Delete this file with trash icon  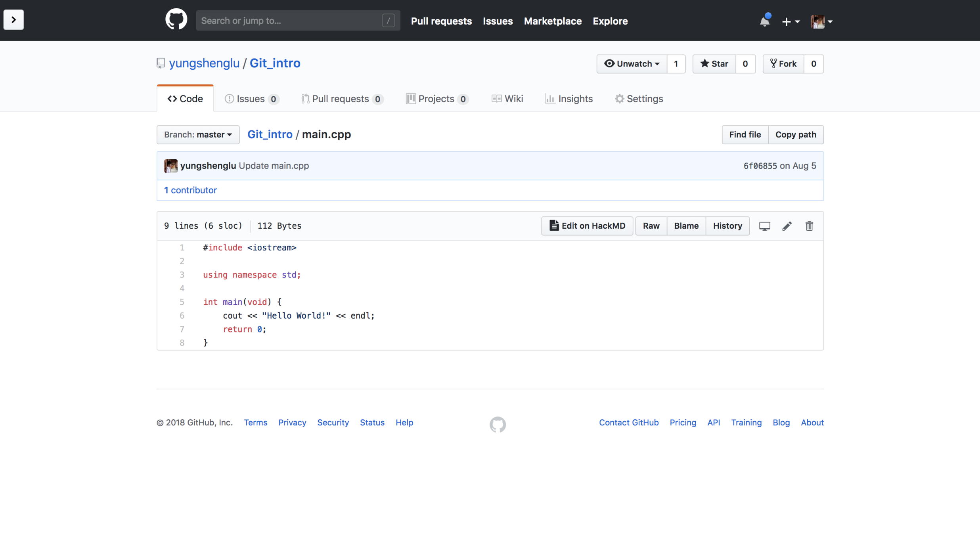809,226
